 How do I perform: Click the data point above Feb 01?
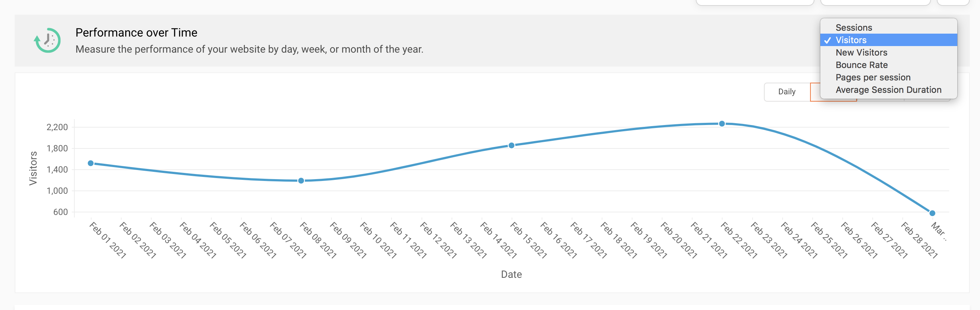90,163
